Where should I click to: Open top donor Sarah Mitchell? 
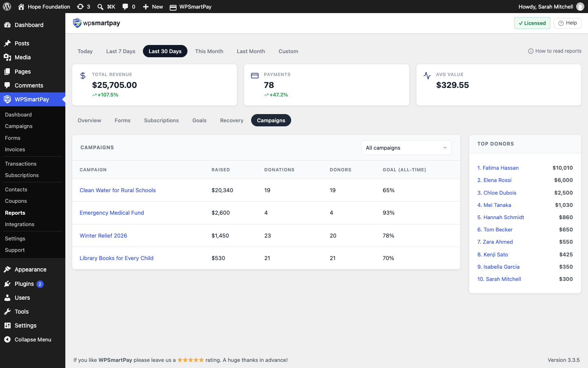(x=499, y=279)
